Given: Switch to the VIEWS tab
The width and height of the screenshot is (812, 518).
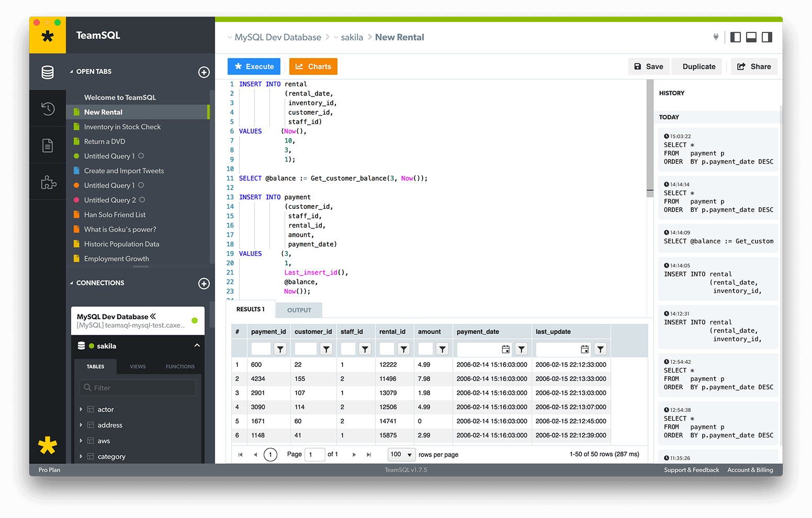Looking at the screenshot, I should (x=138, y=367).
